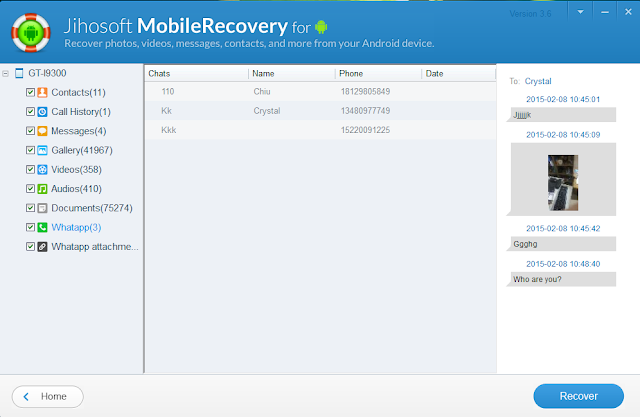The height and width of the screenshot is (417, 640).
Task: Open the Videos(358) category
Action: [76, 169]
